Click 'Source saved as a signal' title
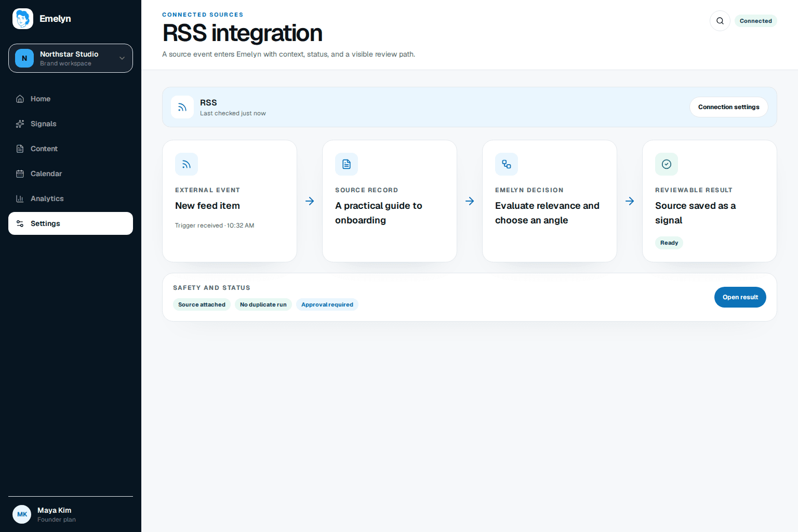Image resolution: width=798 pixels, height=532 pixels. tap(696, 213)
